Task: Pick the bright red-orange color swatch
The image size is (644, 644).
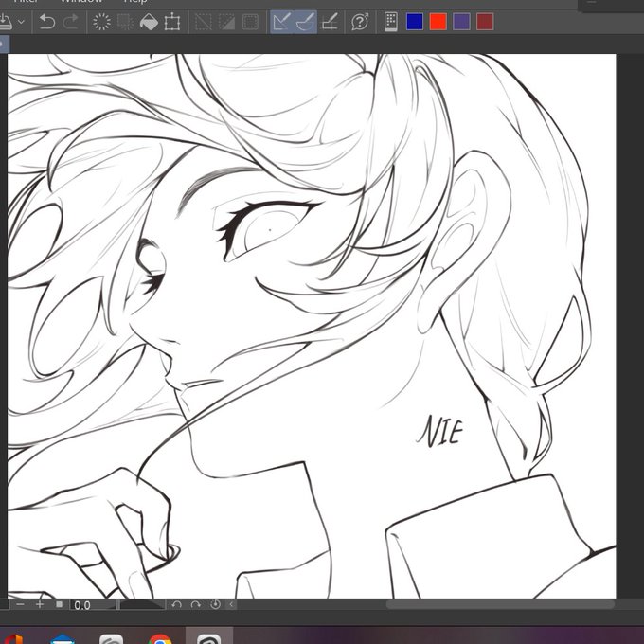Action: tap(438, 22)
